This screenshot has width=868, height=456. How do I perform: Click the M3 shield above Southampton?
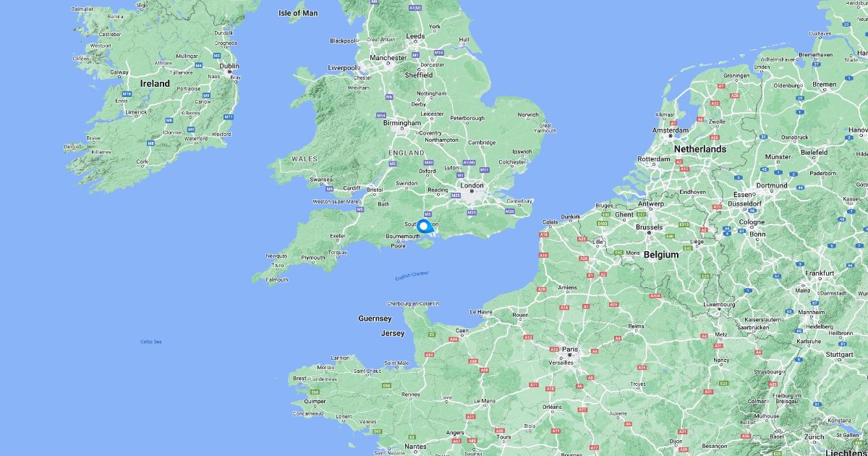pyautogui.click(x=427, y=214)
